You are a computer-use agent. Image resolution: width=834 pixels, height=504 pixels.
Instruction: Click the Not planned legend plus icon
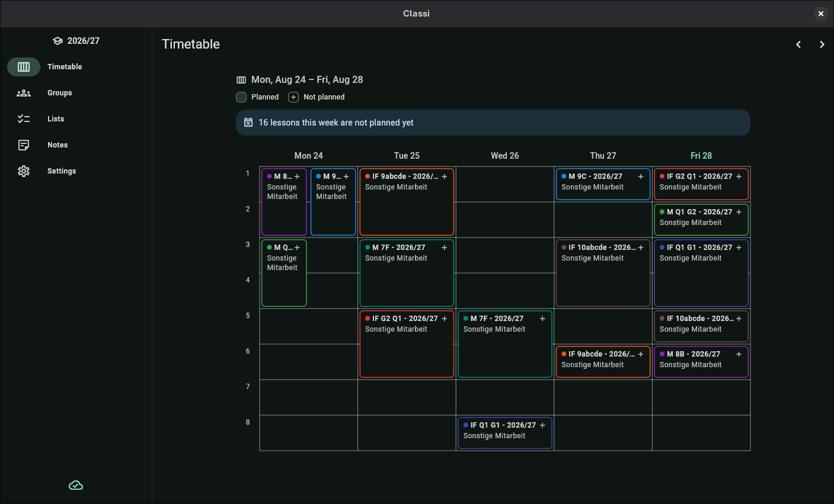(x=293, y=97)
